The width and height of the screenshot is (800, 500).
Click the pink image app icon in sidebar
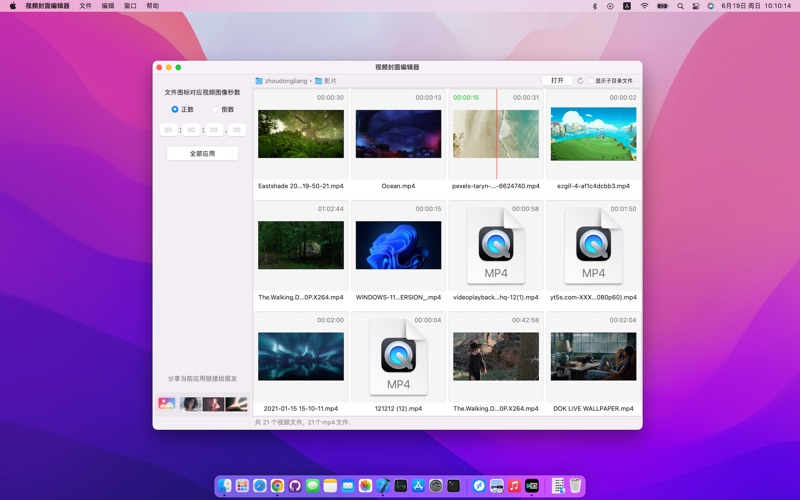167,404
